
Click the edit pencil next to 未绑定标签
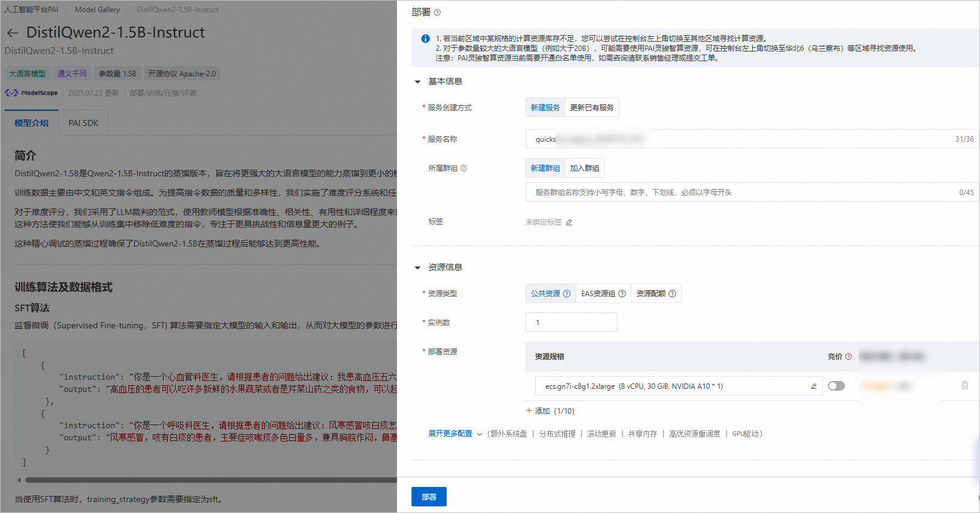(x=569, y=222)
